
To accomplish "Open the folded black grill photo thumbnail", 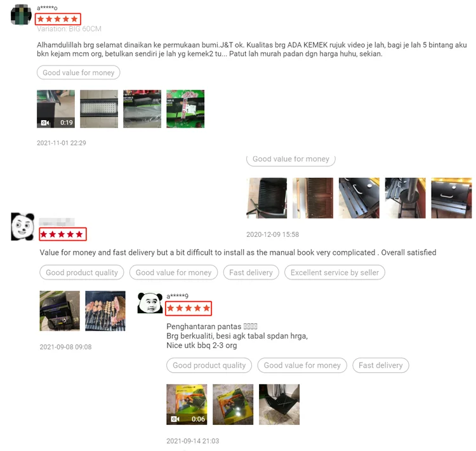I will click(x=279, y=405).
